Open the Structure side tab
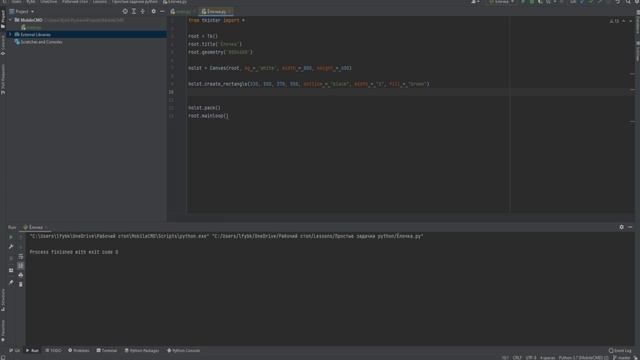This screenshot has width=640, height=360. point(3,300)
